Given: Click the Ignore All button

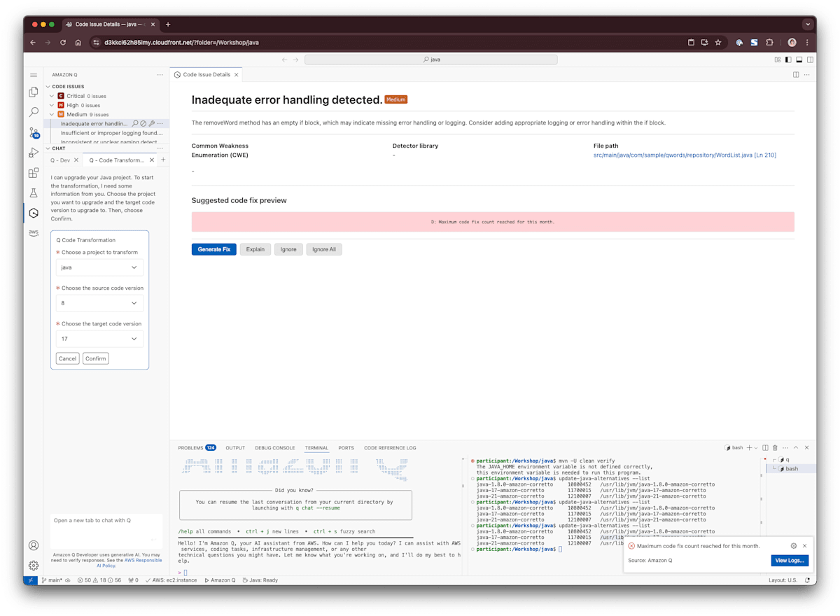Looking at the screenshot, I should (x=324, y=249).
